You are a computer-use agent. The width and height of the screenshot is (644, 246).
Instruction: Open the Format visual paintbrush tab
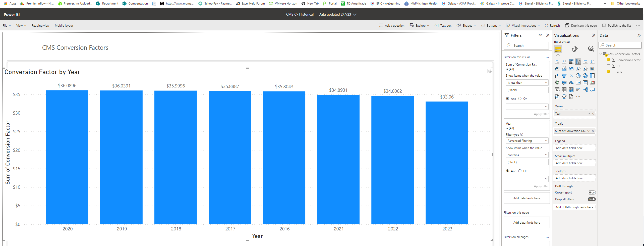pos(575,49)
